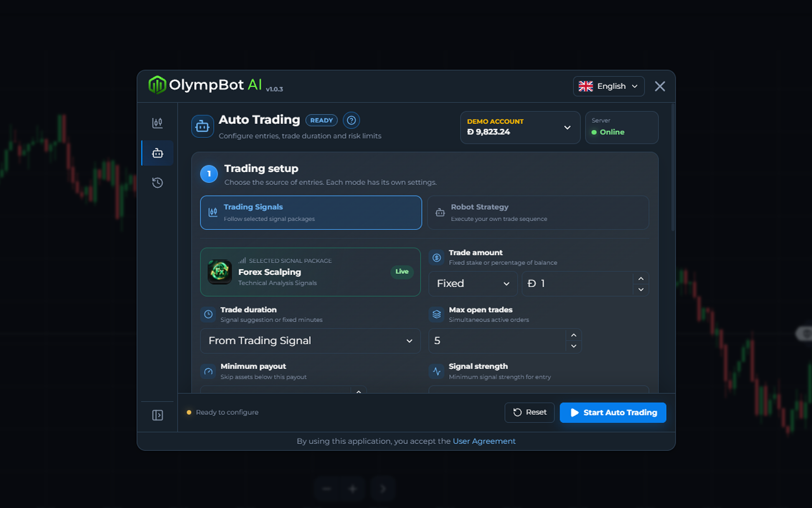Switch to Robot Strategy mode tab
This screenshot has width=812, height=508.
point(538,213)
